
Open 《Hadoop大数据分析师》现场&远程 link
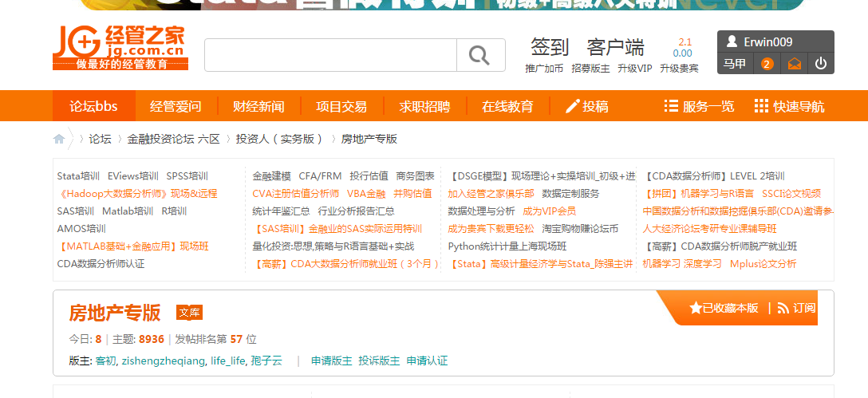pos(137,194)
